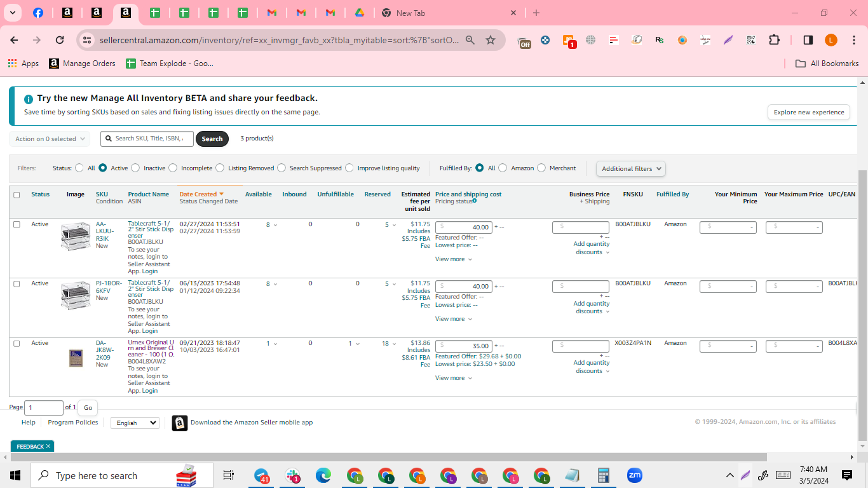Open the English language selector
The width and height of the screenshot is (868, 488).
click(x=135, y=423)
